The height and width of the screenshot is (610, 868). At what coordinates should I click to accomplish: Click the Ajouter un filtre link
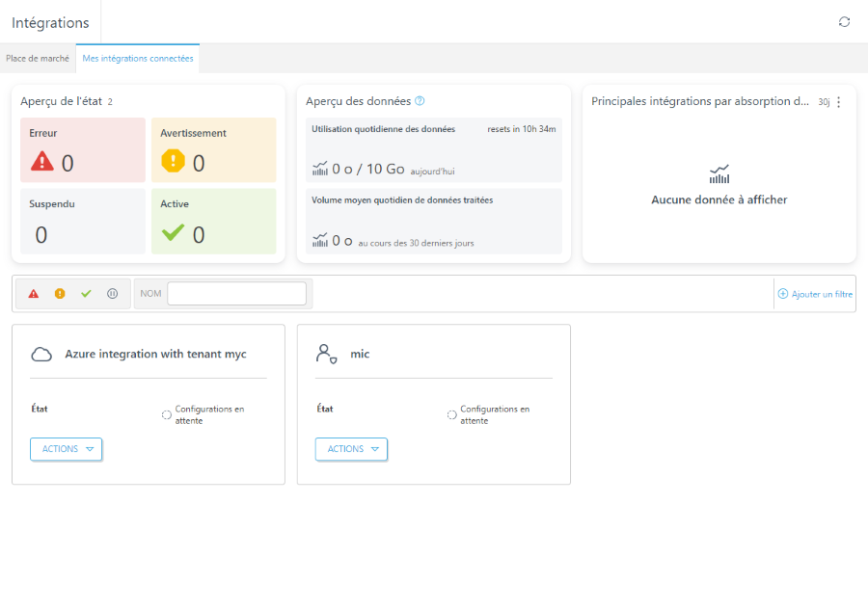tap(822, 294)
